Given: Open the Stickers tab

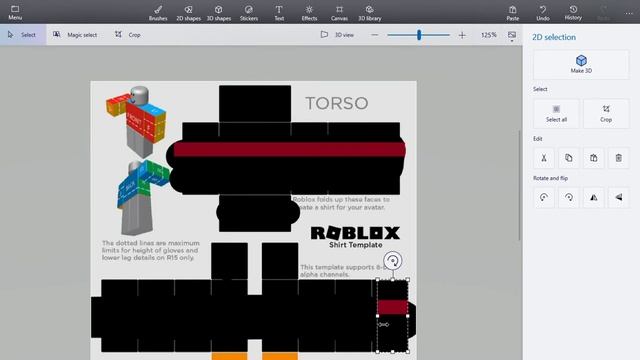Looking at the screenshot, I should point(249,13).
